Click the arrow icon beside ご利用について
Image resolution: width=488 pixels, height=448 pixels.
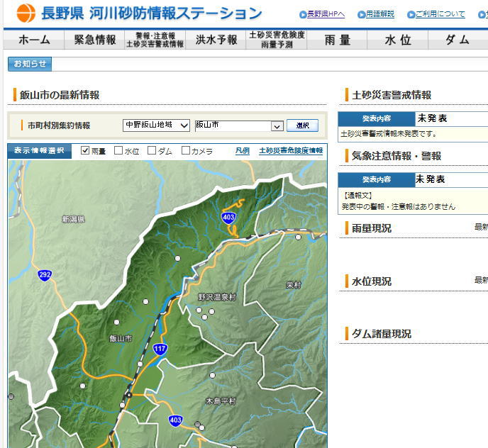(x=411, y=14)
